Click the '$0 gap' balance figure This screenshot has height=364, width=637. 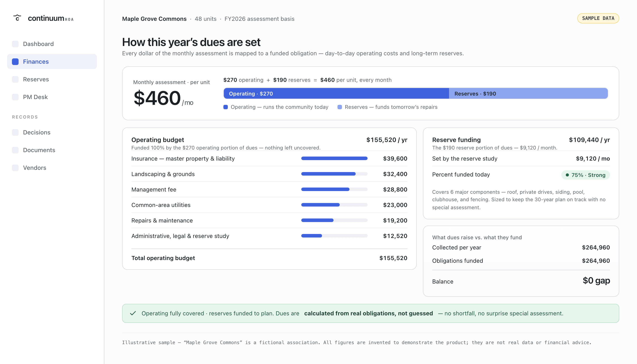596,280
